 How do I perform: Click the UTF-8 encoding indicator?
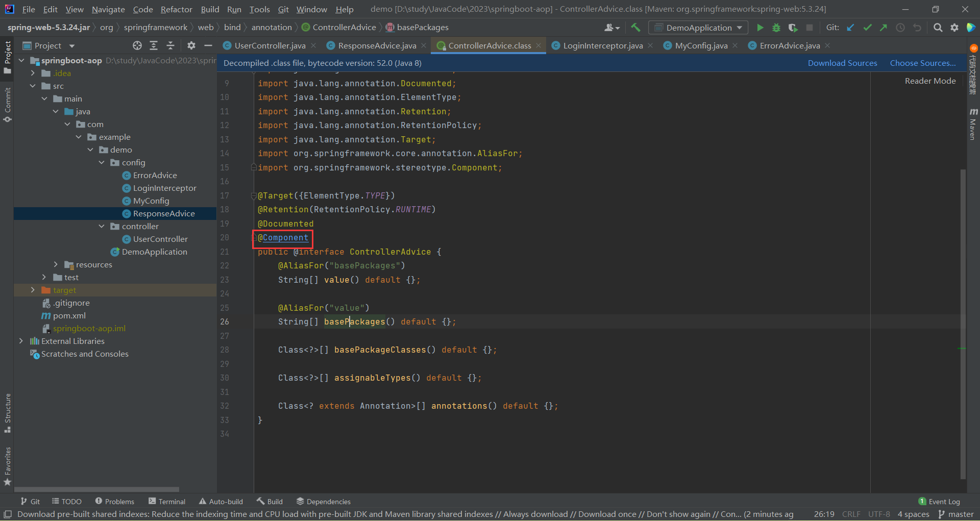(x=879, y=514)
